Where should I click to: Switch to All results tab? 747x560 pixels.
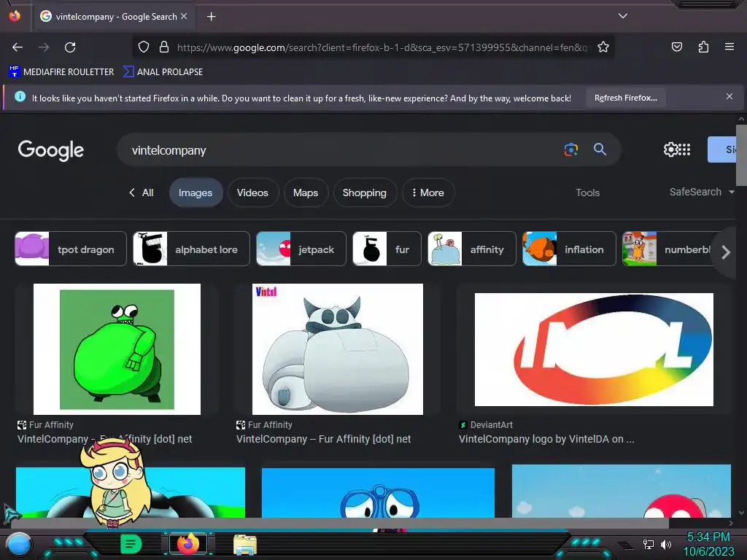pyautogui.click(x=142, y=192)
